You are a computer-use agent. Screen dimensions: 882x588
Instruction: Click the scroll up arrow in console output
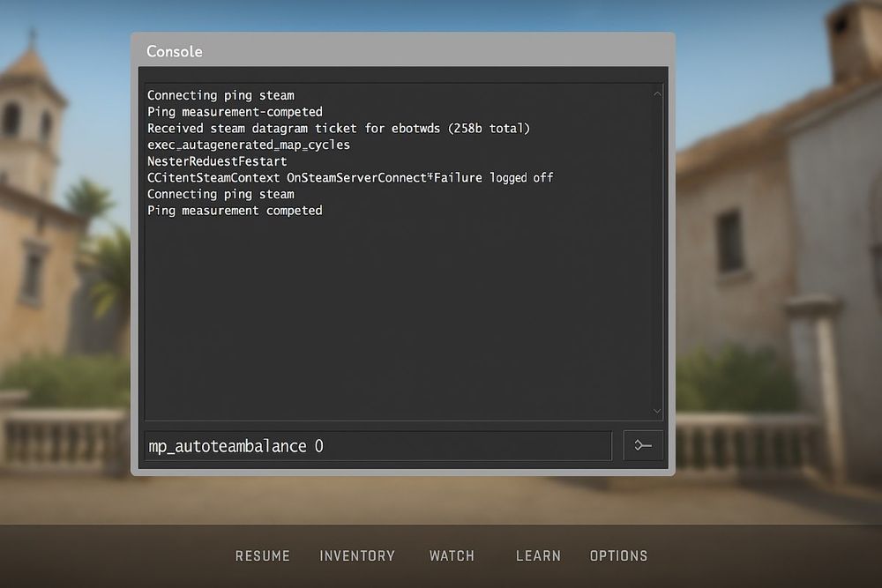click(x=657, y=93)
